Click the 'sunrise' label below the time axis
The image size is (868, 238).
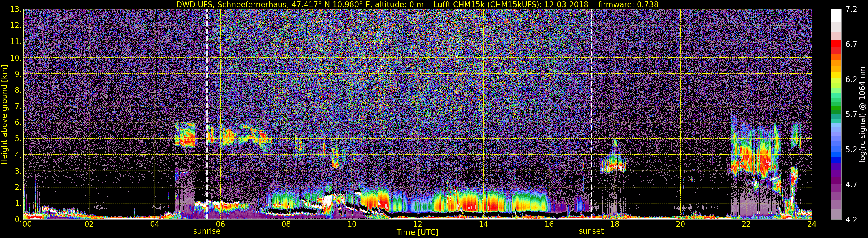point(207,231)
